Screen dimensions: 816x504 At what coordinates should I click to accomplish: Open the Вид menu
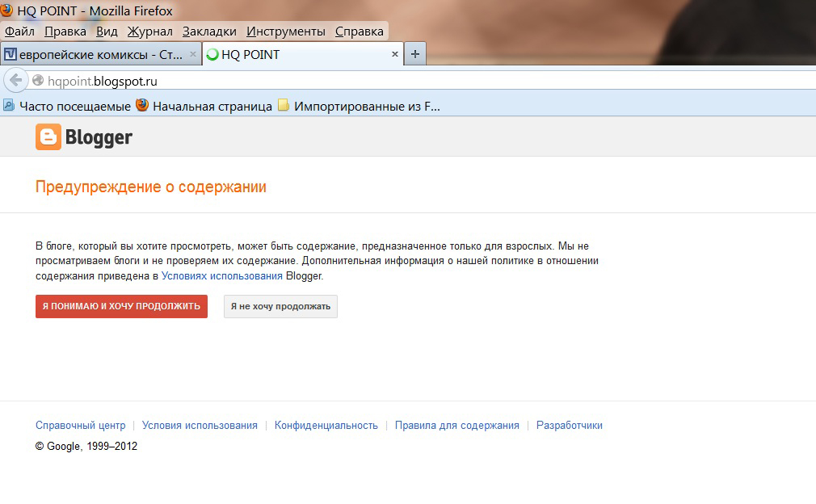[107, 31]
